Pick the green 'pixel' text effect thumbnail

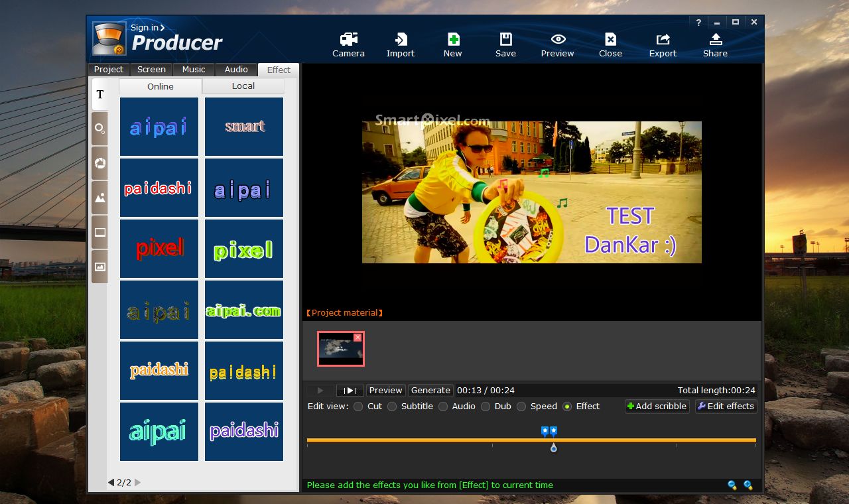tap(244, 249)
